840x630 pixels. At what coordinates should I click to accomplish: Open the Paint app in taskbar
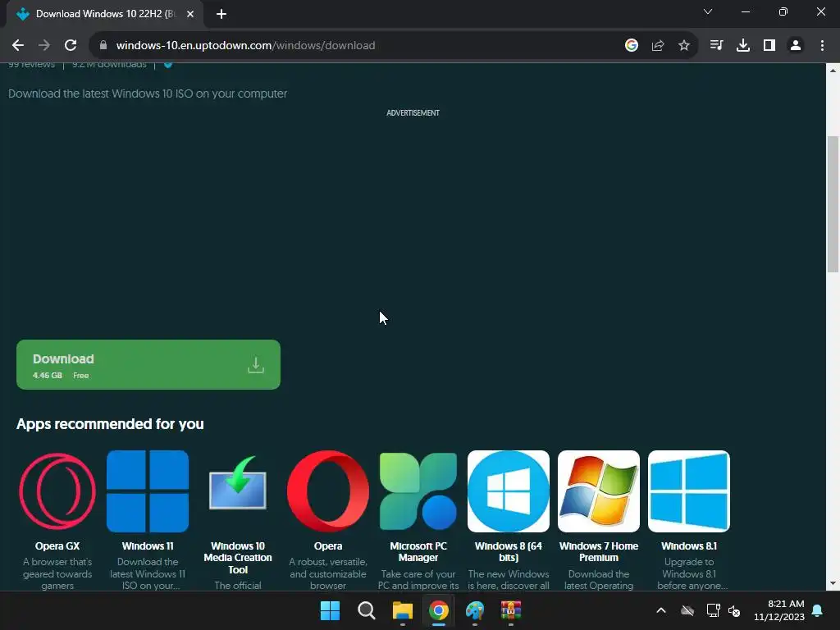click(x=475, y=610)
